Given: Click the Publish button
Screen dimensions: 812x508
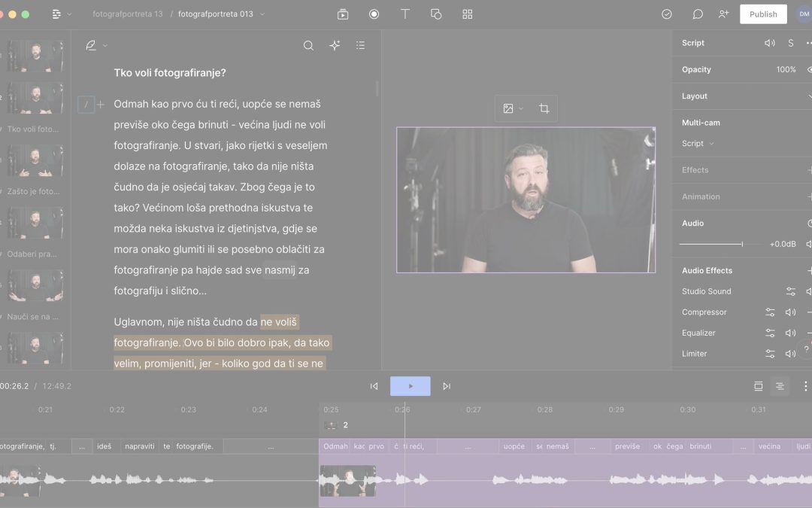Looking at the screenshot, I should (x=763, y=14).
